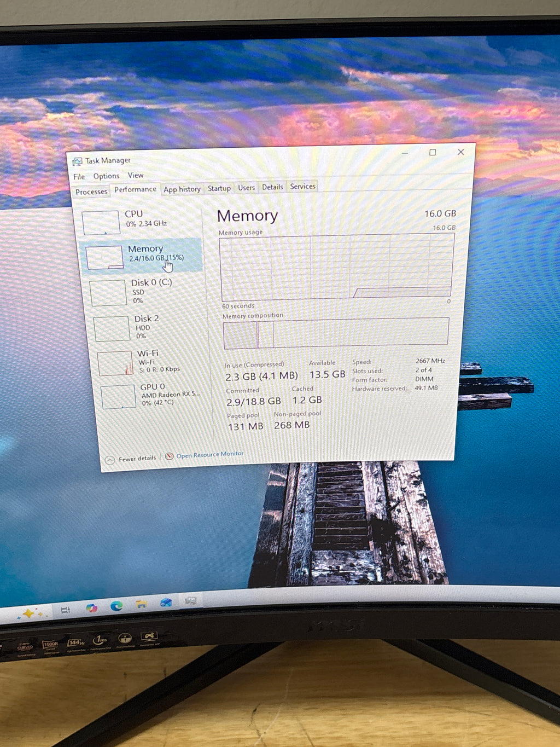This screenshot has height=747, width=560.
Task: Select the GPU 0 Radeon graph
Action: (119, 397)
